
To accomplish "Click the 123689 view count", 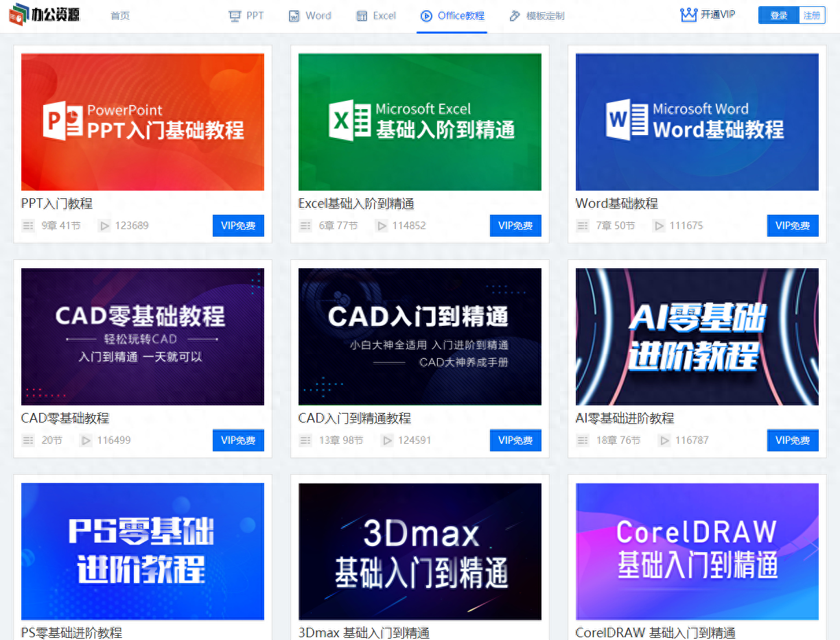I will point(132,226).
